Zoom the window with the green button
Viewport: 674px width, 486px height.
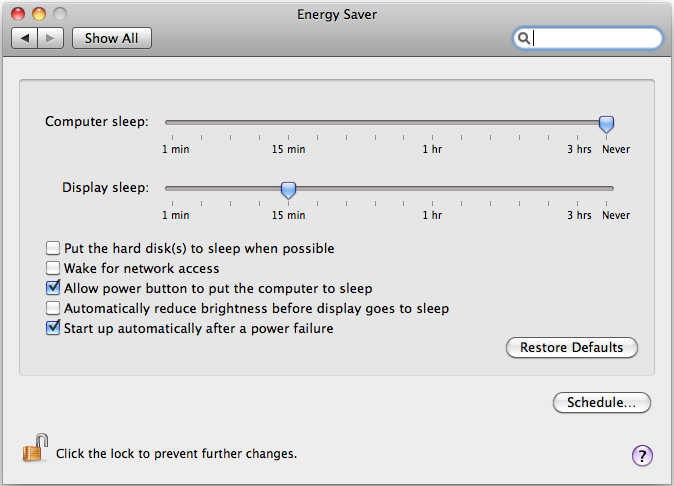[x=60, y=15]
